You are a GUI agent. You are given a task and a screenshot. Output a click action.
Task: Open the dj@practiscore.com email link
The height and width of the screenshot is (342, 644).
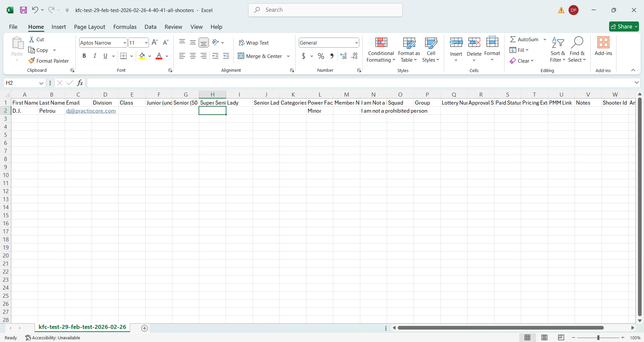pyautogui.click(x=91, y=111)
